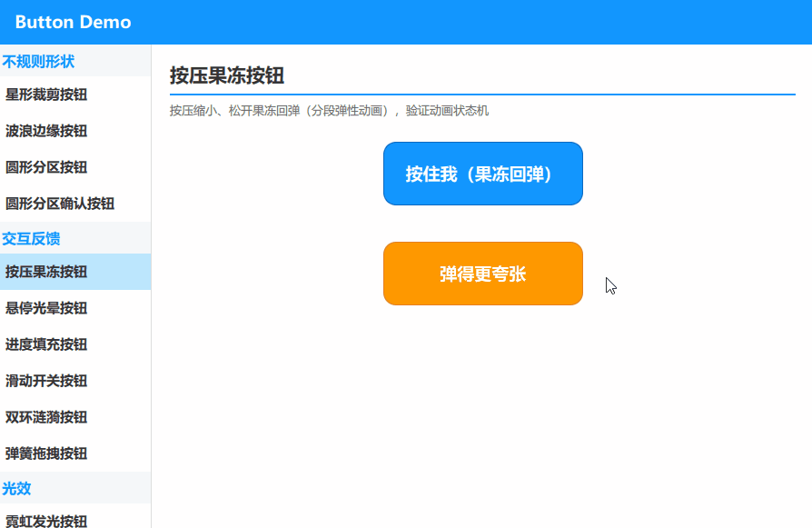Viewport: 812px width, 528px height.
Task: Click the orange 弹得更夸张 button
Action: tap(483, 274)
